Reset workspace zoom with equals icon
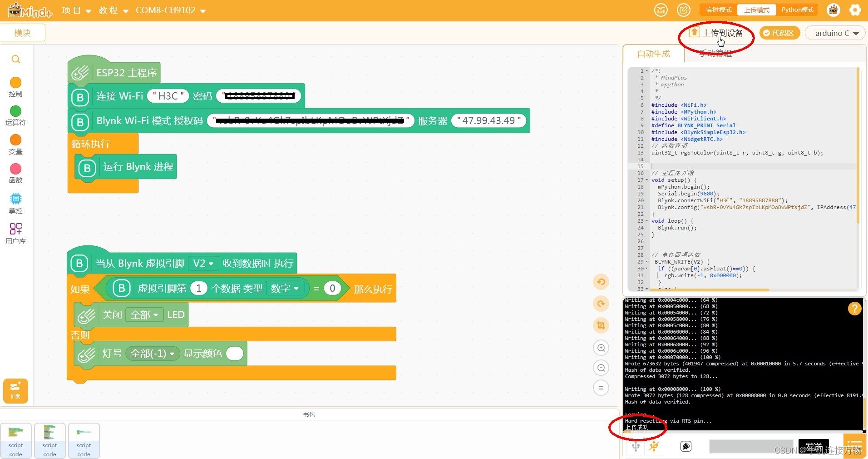This screenshot has width=868, height=459. (601, 388)
